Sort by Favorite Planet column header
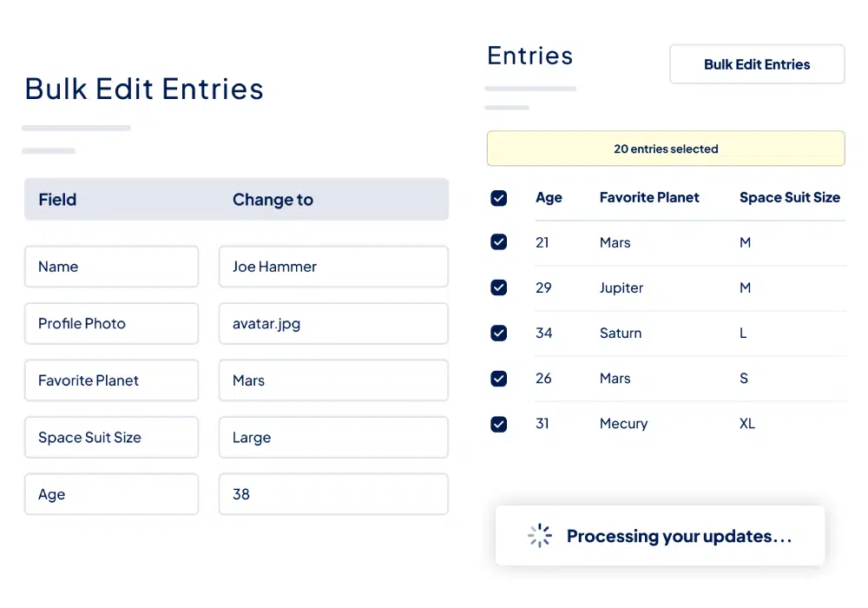 point(649,198)
